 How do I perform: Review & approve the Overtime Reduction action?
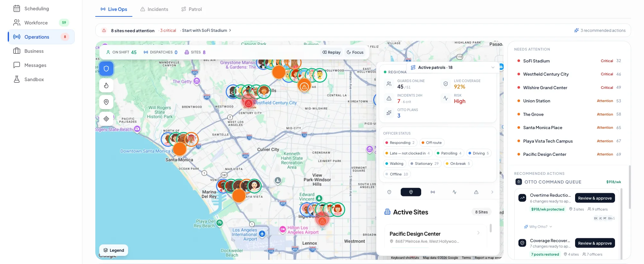point(595,198)
